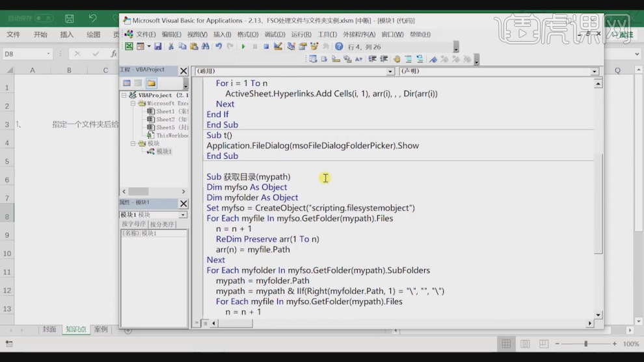The width and height of the screenshot is (644, 362).
Task: Expand the Excel formula bar chevron
Action: coord(637,54)
